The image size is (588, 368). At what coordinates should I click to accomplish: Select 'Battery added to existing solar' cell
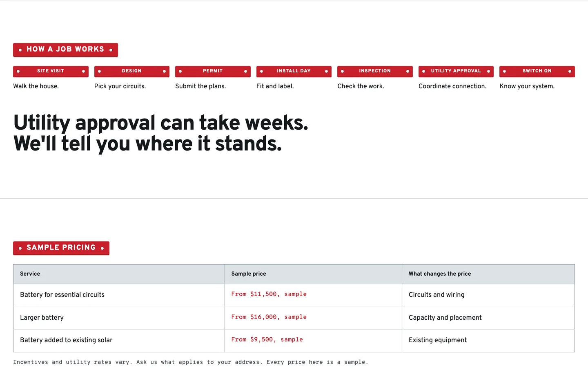click(x=119, y=341)
